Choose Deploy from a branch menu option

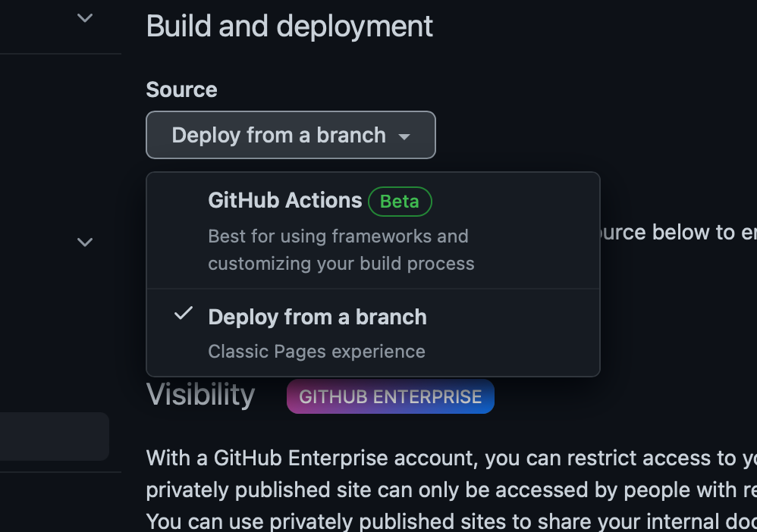pyautogui.click(x=373, y=333)
